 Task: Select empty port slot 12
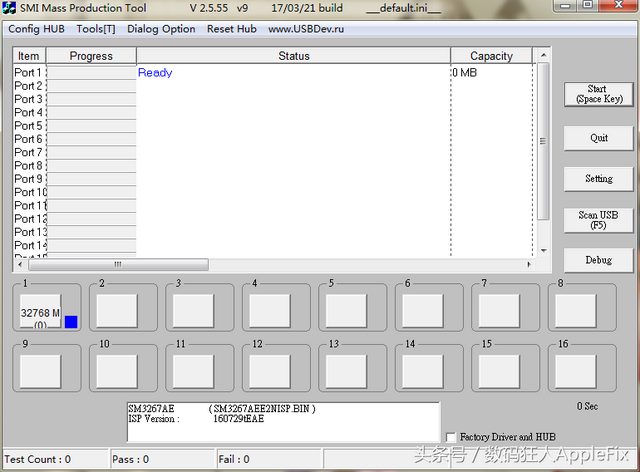pyautogui.click(x=270, y=371)
